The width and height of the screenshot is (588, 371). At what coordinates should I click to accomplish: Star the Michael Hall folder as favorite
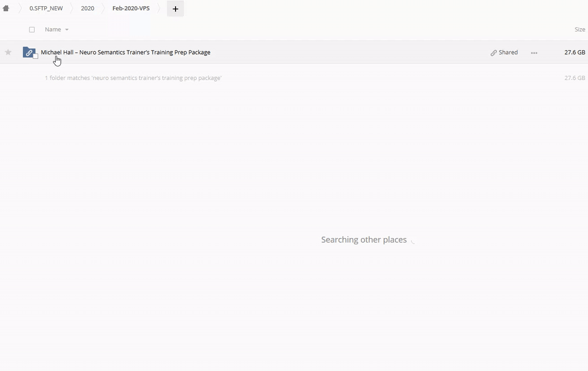pyautogui.click(x=8, y=52)
